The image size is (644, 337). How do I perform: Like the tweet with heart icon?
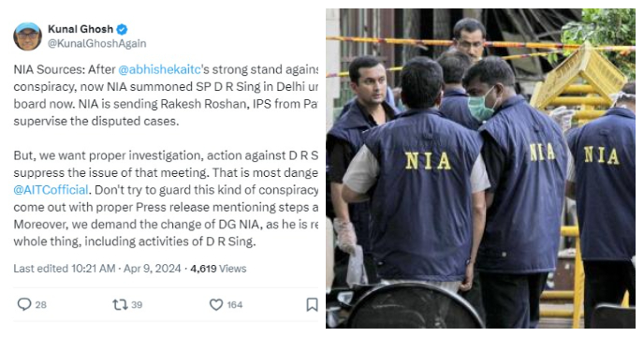coord(216,304)
